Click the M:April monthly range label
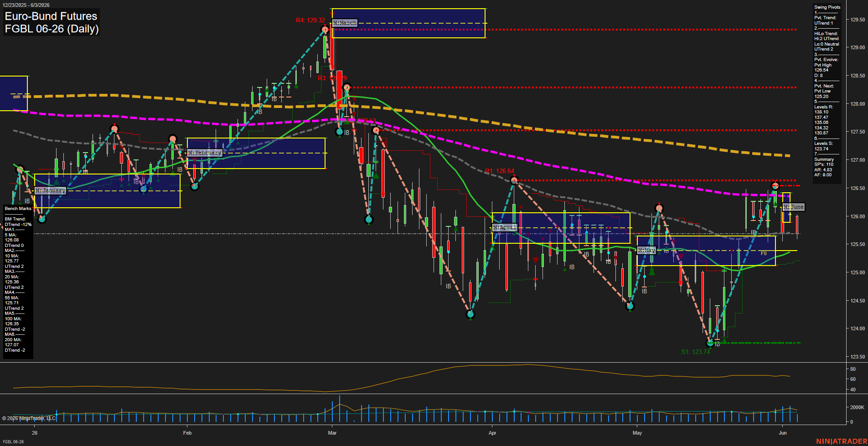 coord(505,227)
